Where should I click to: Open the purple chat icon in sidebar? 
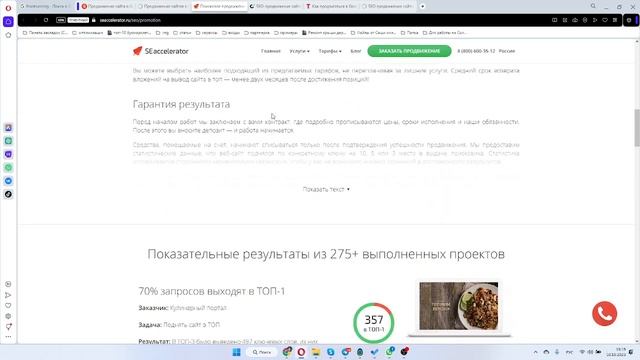coord(8,154)
